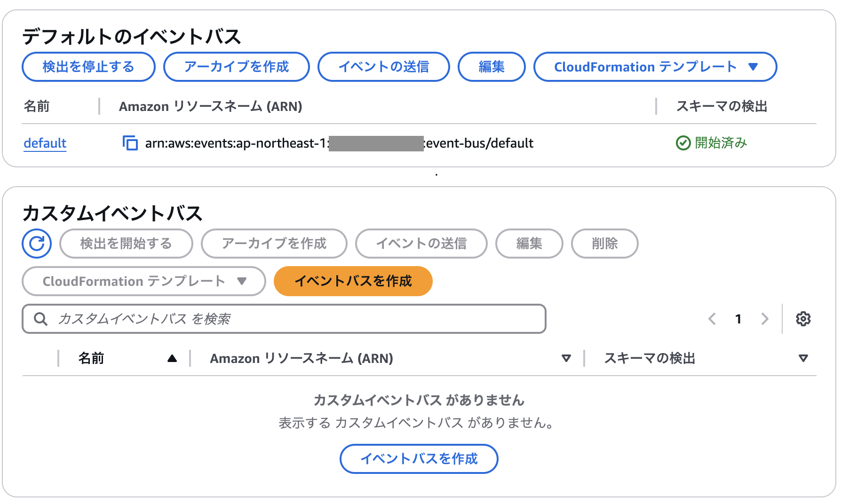Open the table preferences gear
The width and height of the screenshot is (841, 504).
click(x=803, y=319)
